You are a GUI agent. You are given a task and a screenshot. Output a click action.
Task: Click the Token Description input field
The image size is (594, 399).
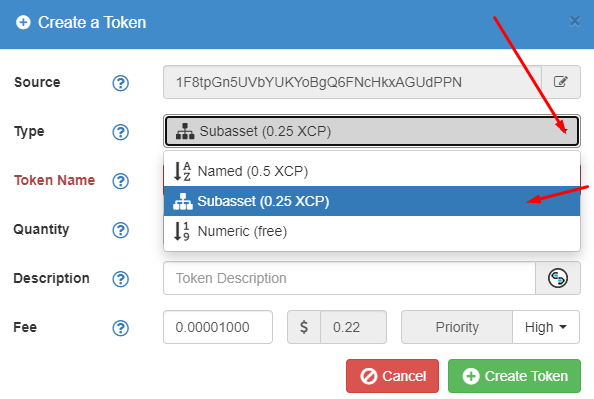(349, 278)
